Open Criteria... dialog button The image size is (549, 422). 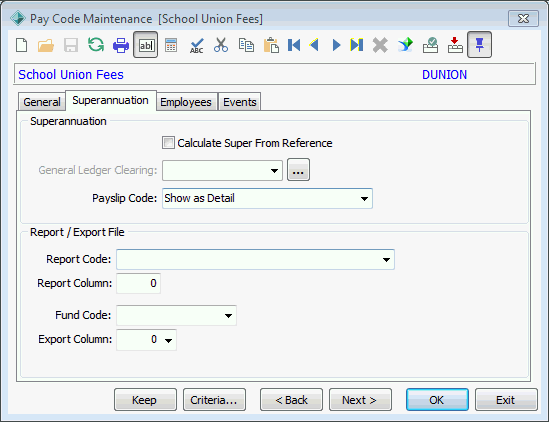(214, 400)
